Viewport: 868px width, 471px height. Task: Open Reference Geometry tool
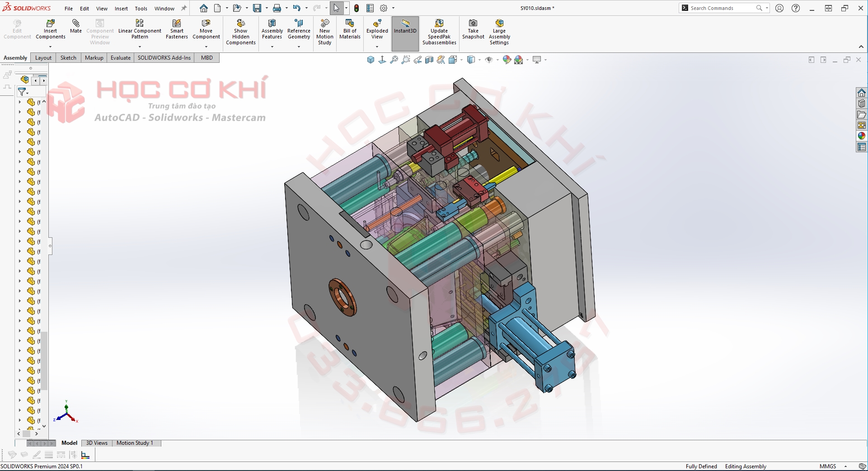[299, 29]
